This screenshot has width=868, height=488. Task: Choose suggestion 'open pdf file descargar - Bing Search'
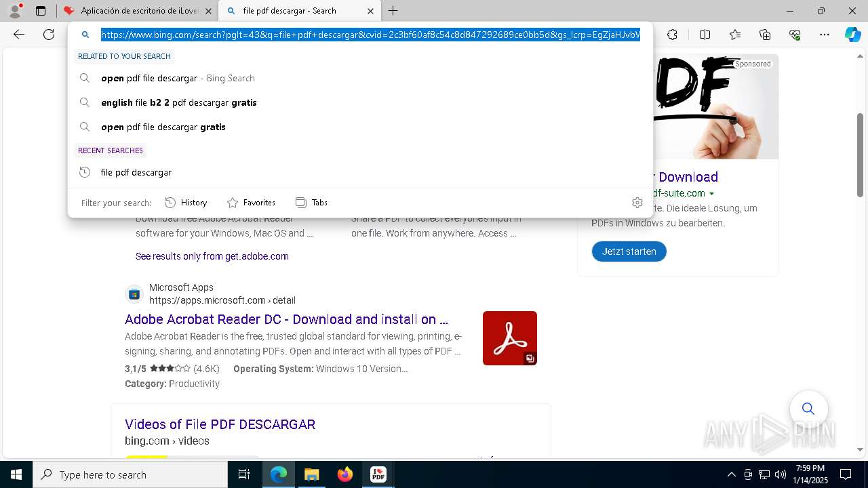click(x=360, y=78)
